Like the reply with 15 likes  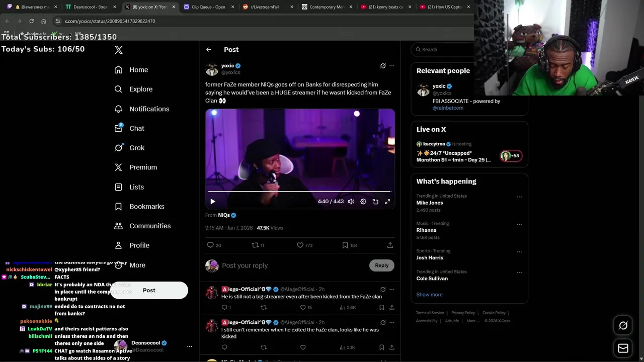(303, 308)
